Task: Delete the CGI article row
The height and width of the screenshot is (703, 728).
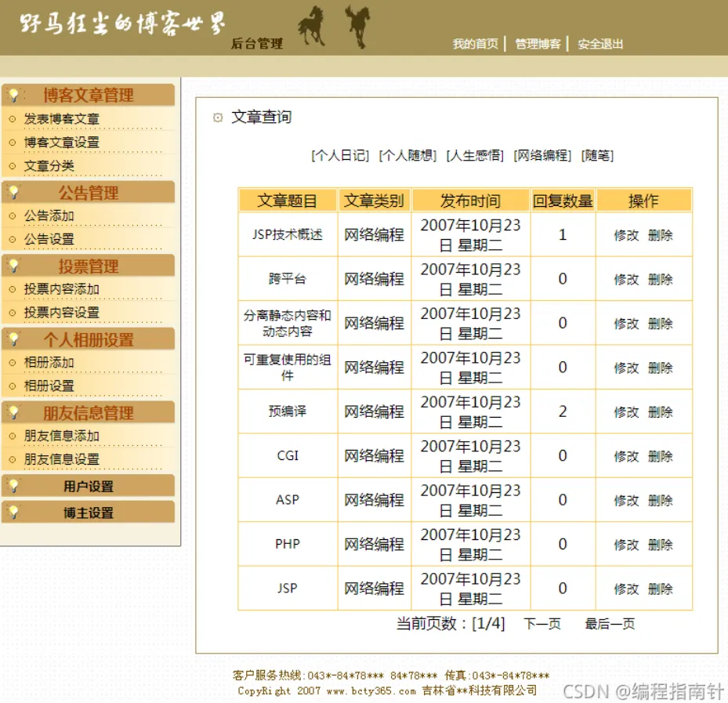Action: click(x=660, y=456)
